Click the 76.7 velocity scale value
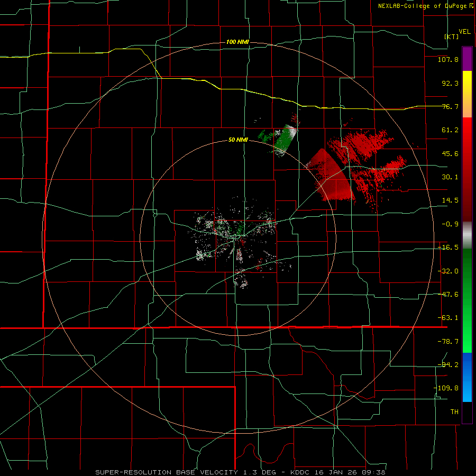 point(450,106)
